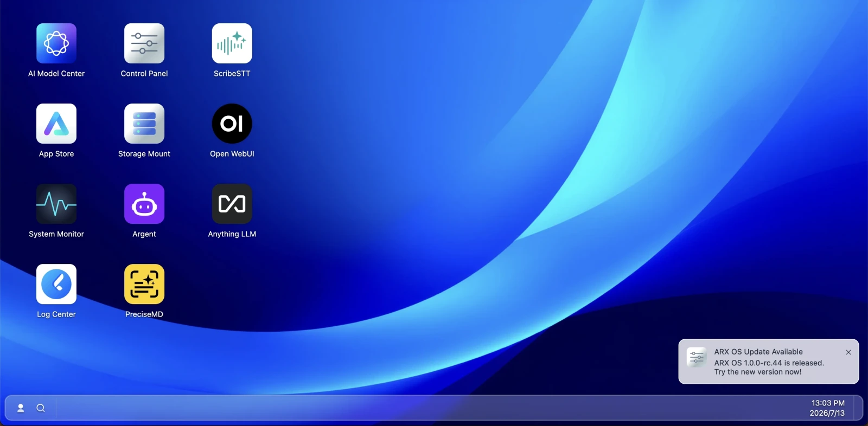
Task: Open the ScribeSTT app icon
Action: [x=232, y=43]
